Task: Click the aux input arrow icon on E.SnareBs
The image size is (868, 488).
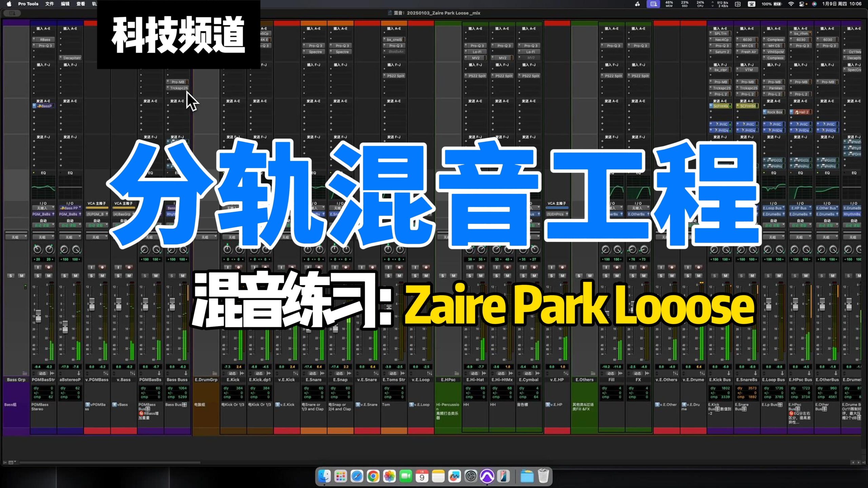Action: pyautogui.click(x=755, y=373)
